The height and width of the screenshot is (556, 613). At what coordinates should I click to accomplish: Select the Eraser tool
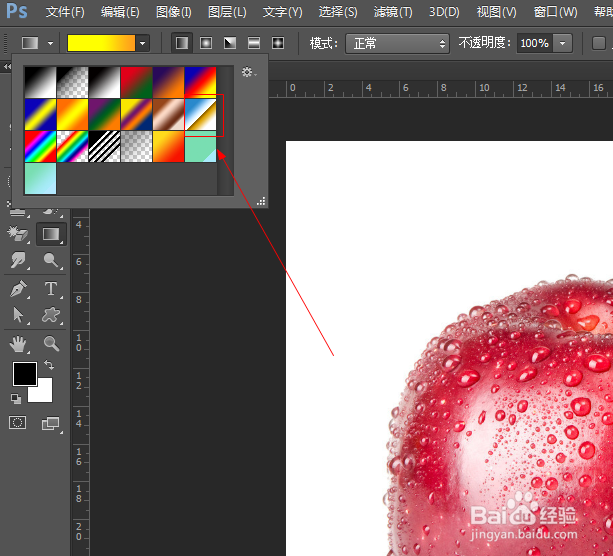click(x=18, y=234)
